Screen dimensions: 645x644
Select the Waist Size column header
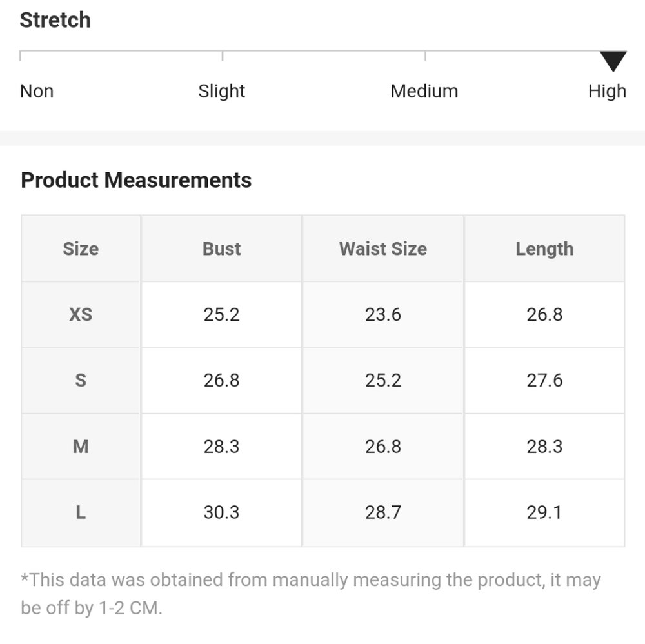[x=383, y=248]
